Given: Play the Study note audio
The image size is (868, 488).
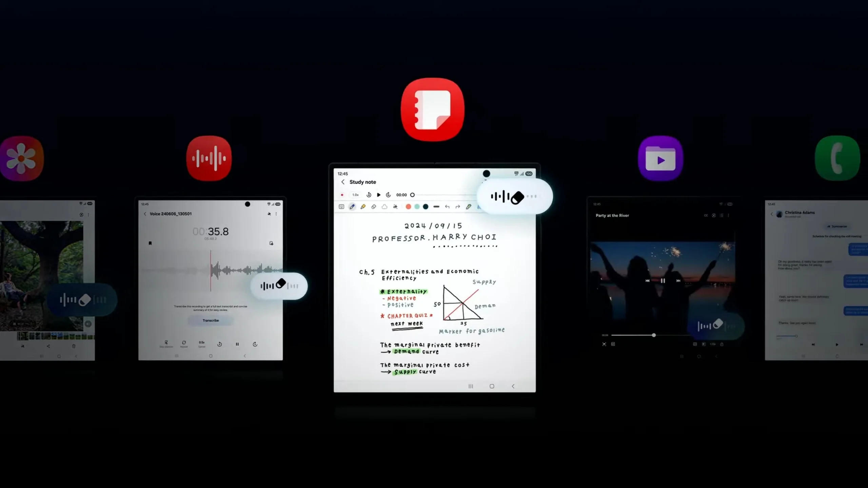Looking at the screenshot, I should [379, 195].
